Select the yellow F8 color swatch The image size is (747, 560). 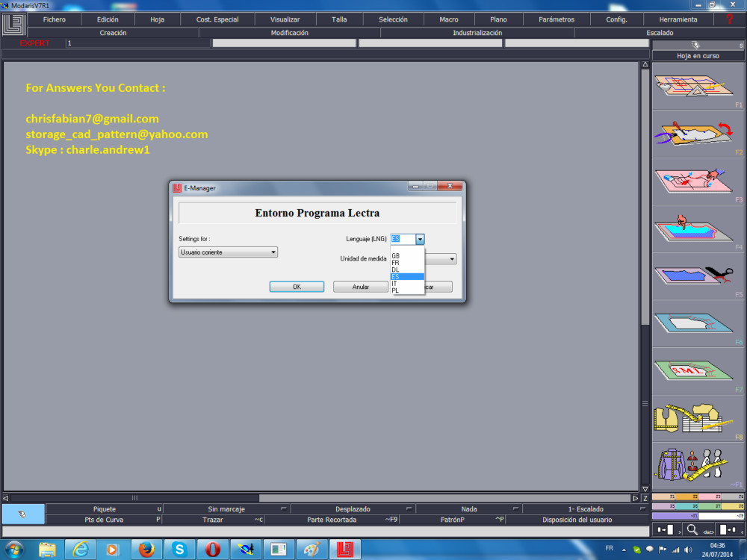732,506
